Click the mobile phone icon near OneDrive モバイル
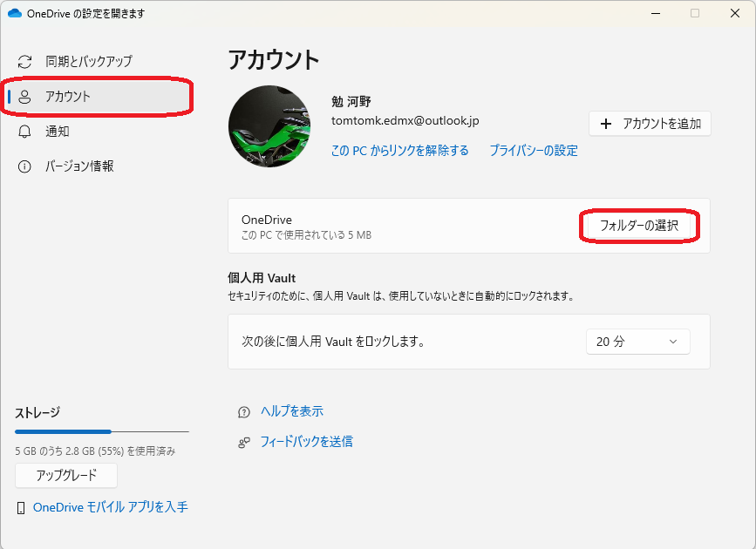The height and width of the screenshot is (549, 756). [x=21, y=507]
